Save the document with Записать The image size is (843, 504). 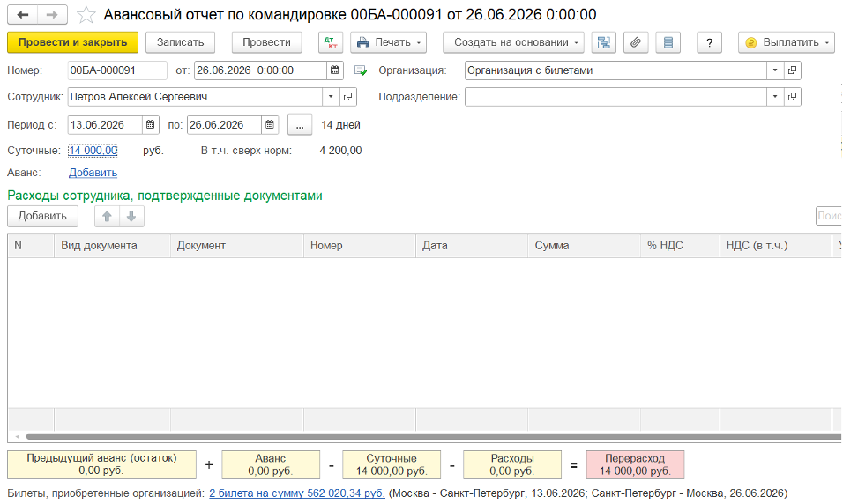tap(180, 42)
